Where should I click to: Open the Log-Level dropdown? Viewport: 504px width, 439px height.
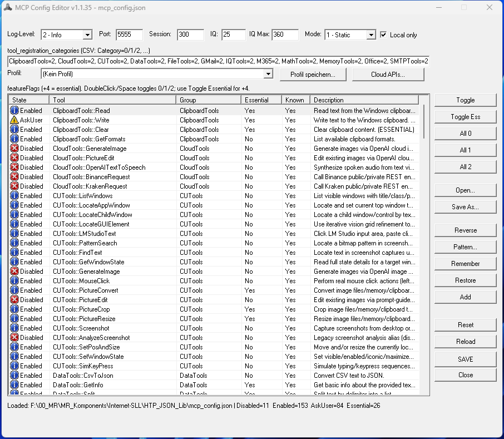pos(89,34)
